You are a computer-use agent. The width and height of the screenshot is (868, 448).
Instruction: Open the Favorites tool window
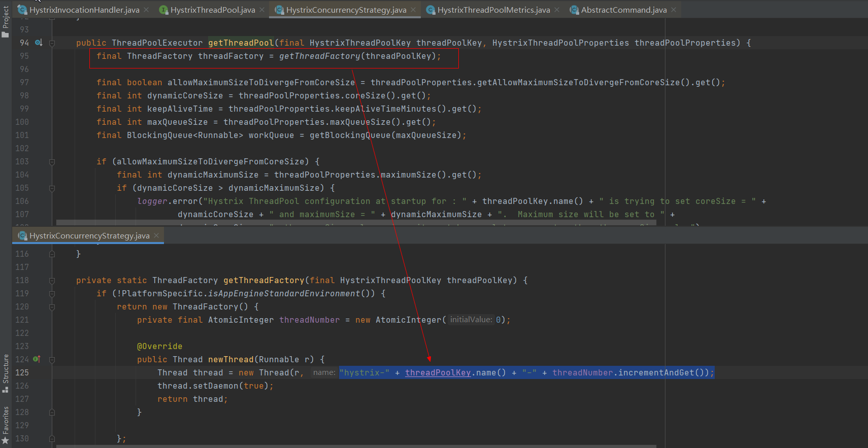click(x=6, y=425)
